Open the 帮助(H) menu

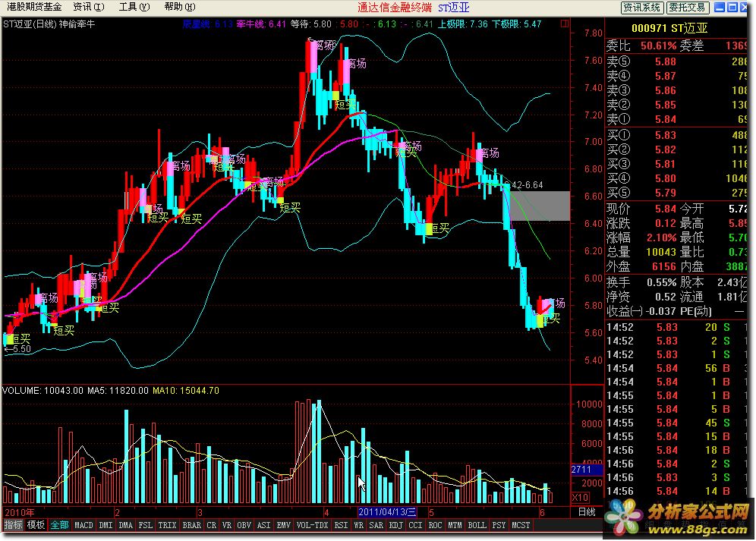pos(180,7)
